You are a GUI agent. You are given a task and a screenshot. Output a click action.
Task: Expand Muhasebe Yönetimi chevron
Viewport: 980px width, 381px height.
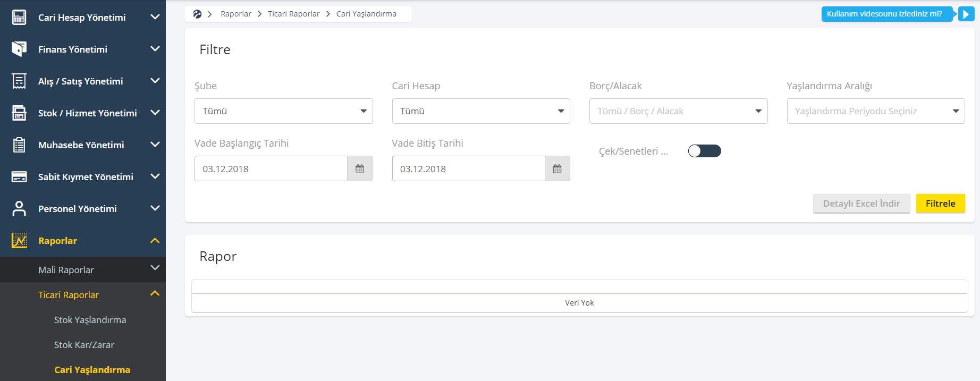(155, 145)
